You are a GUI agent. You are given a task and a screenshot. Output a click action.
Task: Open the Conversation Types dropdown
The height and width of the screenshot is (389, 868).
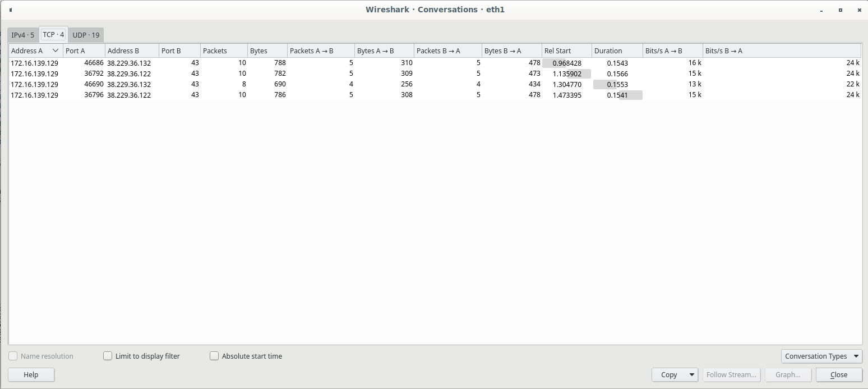(x=821, y=356)
